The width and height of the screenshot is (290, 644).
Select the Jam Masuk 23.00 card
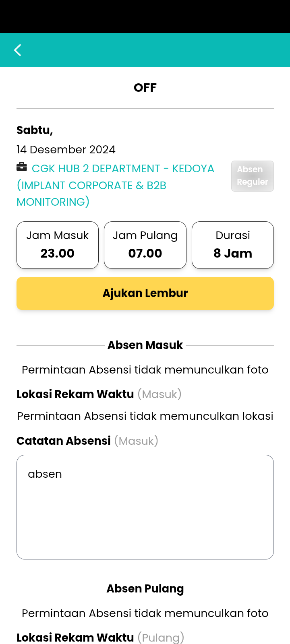58,245
